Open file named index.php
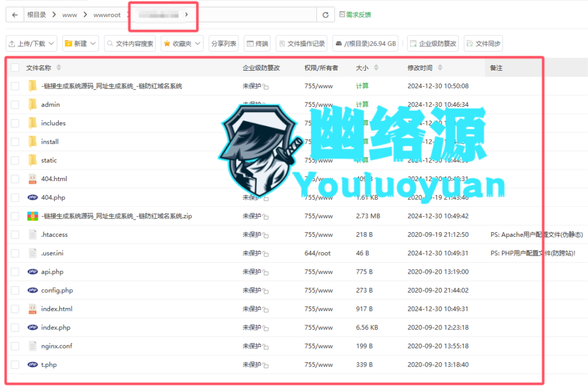Viewport: 588px width, 388px height. [56, 328]
